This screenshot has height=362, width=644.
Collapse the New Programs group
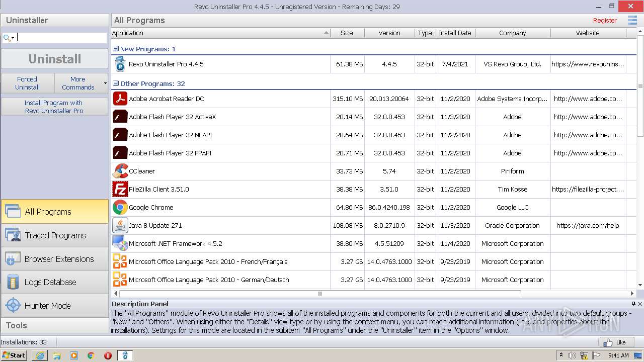coord(116,49)
